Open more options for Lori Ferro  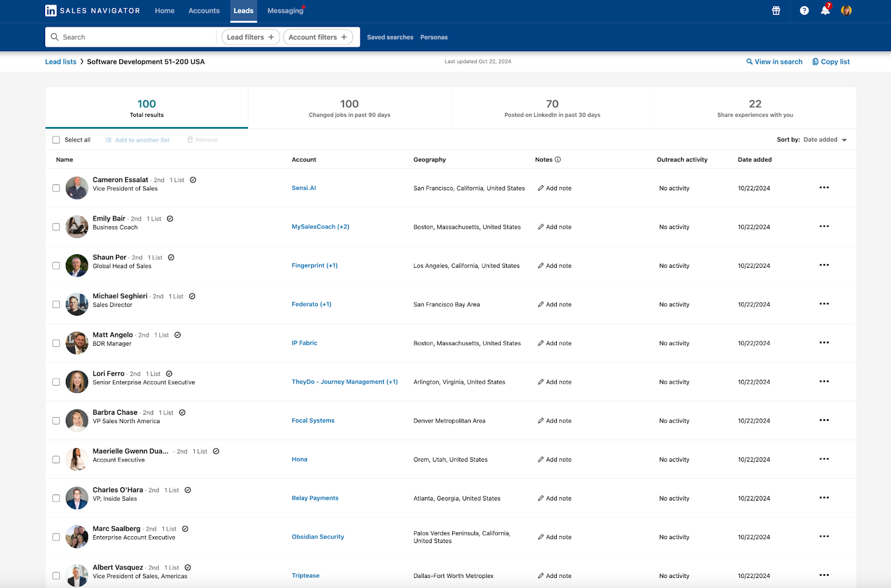point(824,381)
